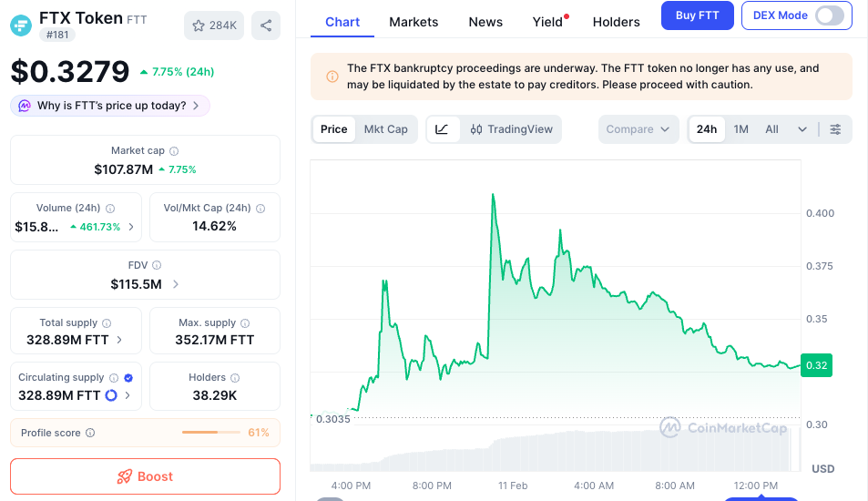
Task: Switch to TradingView candlestick chart
Action: click(512, 129)
